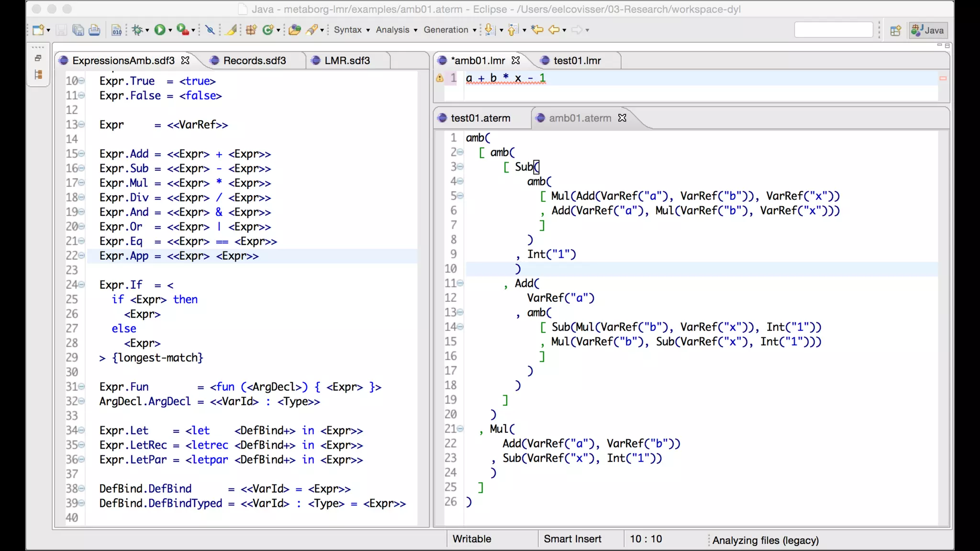Screen dimensions: 980x551
Task: Close the amb01.aterm editor tab
Action: click(622, 118)
